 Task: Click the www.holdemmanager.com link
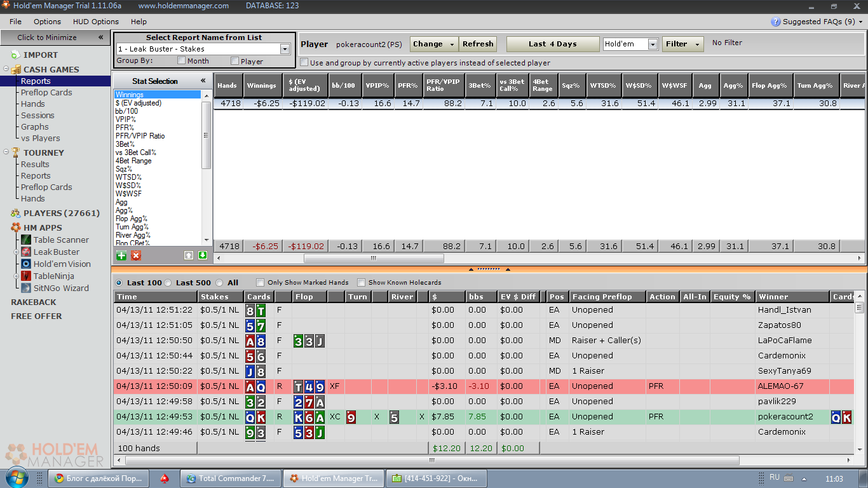pos(184,6)
